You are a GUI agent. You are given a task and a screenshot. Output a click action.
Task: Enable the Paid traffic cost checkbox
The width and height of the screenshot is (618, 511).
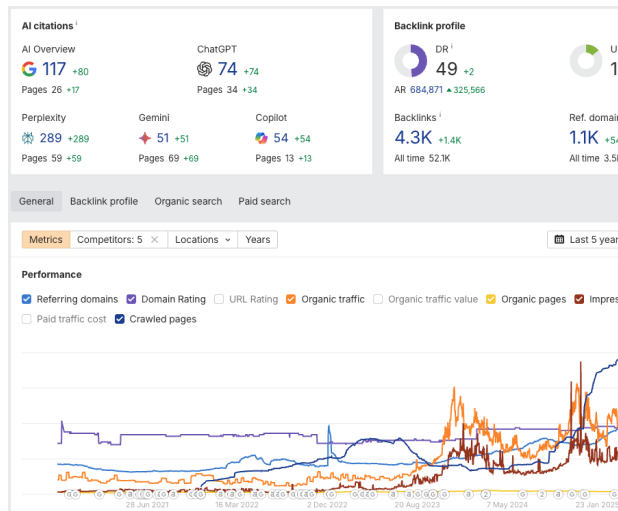26,319
